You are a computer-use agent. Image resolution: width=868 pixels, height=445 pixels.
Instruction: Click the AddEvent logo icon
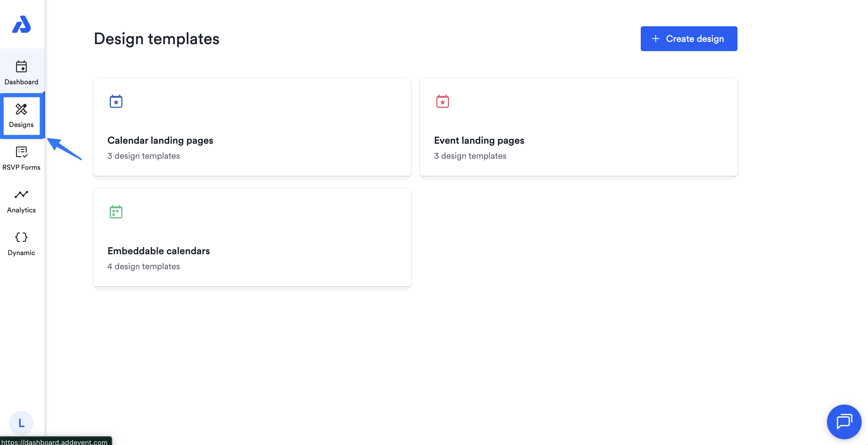click(x=21, y=25)
